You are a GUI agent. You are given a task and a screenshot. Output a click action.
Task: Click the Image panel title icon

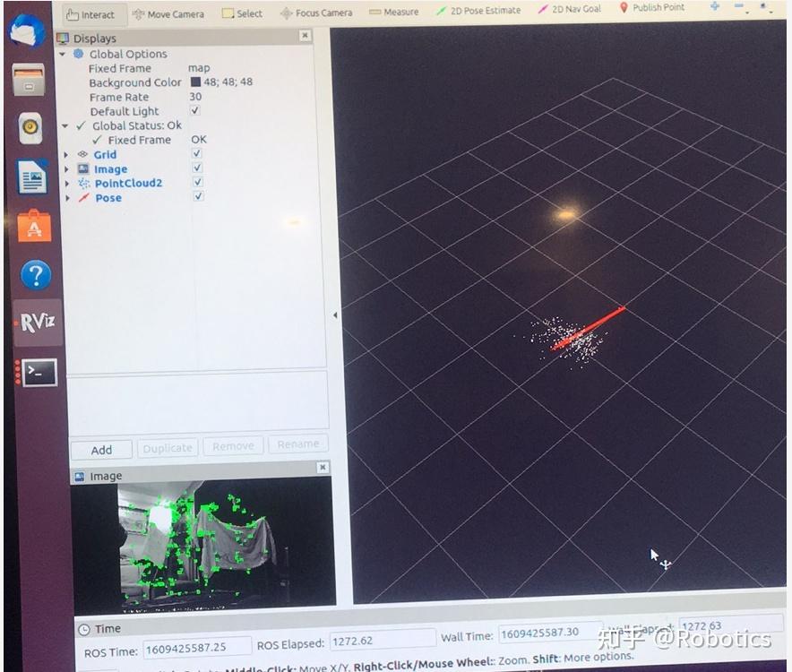[80, 477]
